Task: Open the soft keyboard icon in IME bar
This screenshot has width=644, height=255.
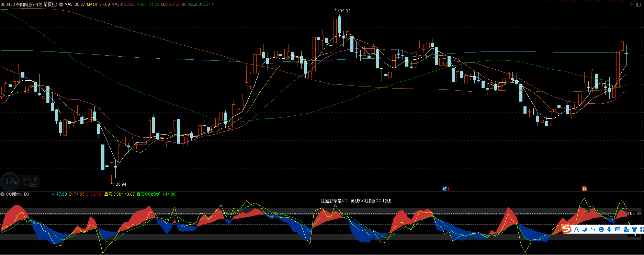Action: (x=618, y=229)
